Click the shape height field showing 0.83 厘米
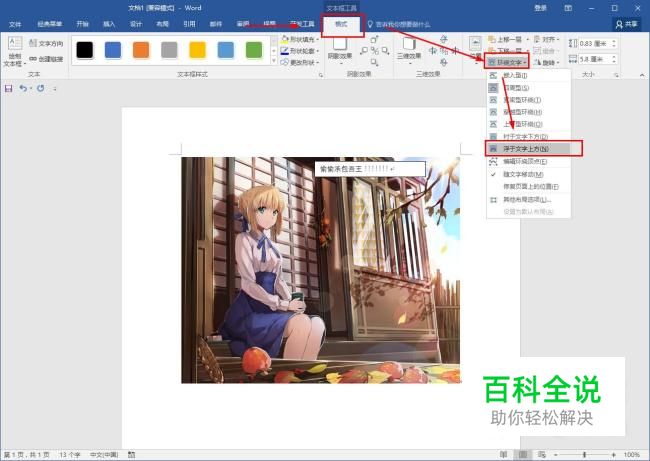Viewport: 650px width, 461px height. (594, 44)
